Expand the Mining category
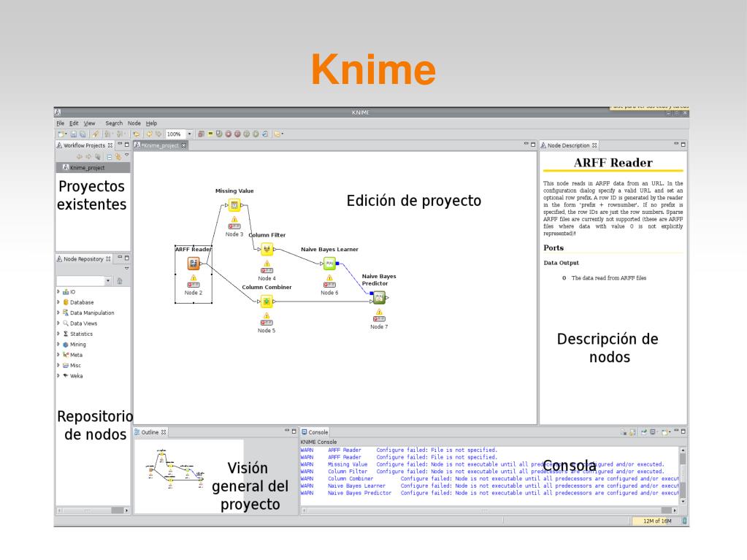Viewport: 747px width, 560px height. click(58, 344)
